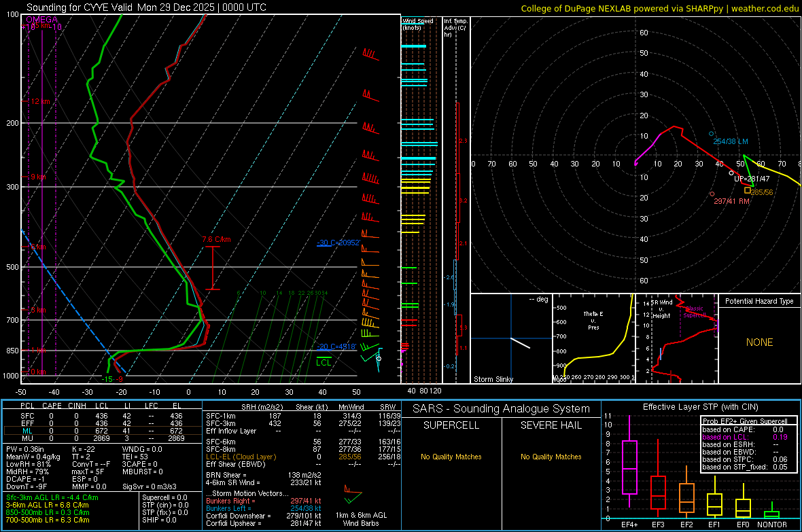
Task: Click the red 7.6 C/km lapse rate bracket
Action: point(213,268)
